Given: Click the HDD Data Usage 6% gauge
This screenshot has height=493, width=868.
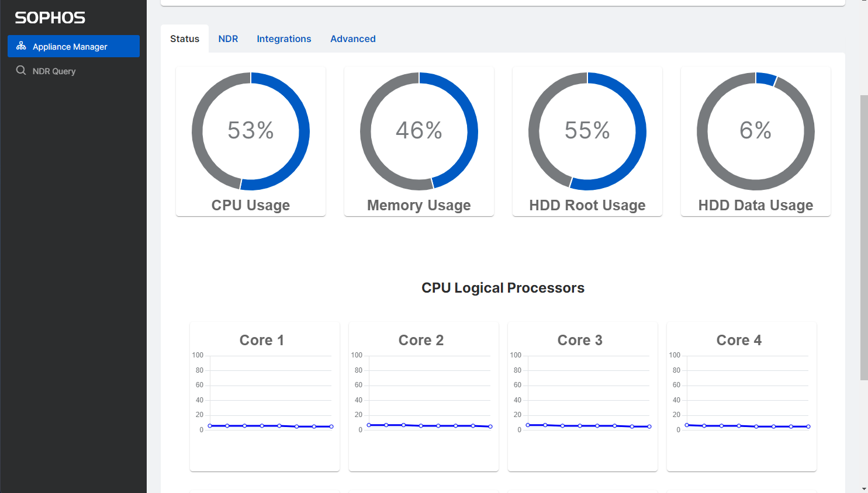Looking at the screenshot, I should tap(756, 131).
